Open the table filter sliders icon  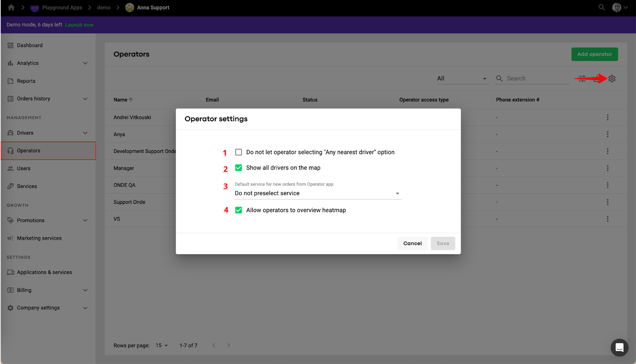coord(582,79)
